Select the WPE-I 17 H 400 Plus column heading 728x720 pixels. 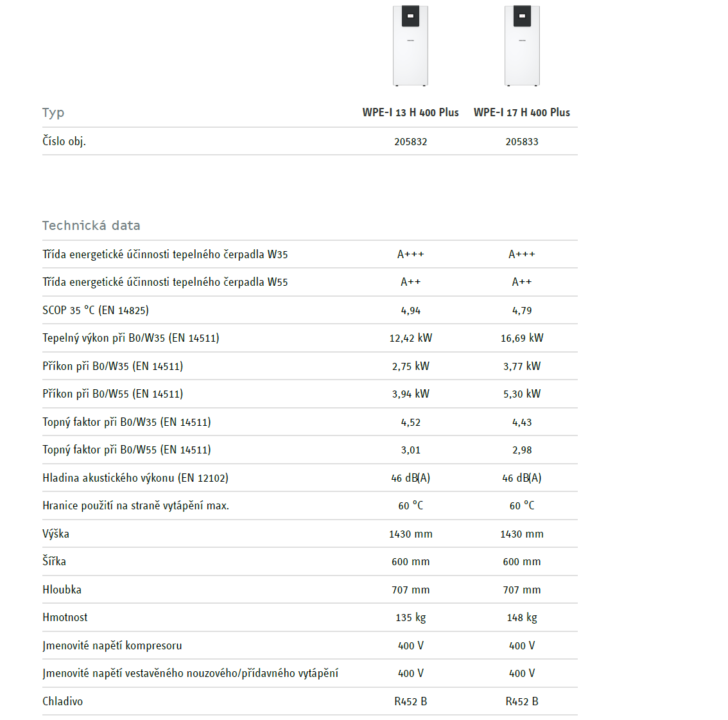pyautogui.click(x=522, y=112)
